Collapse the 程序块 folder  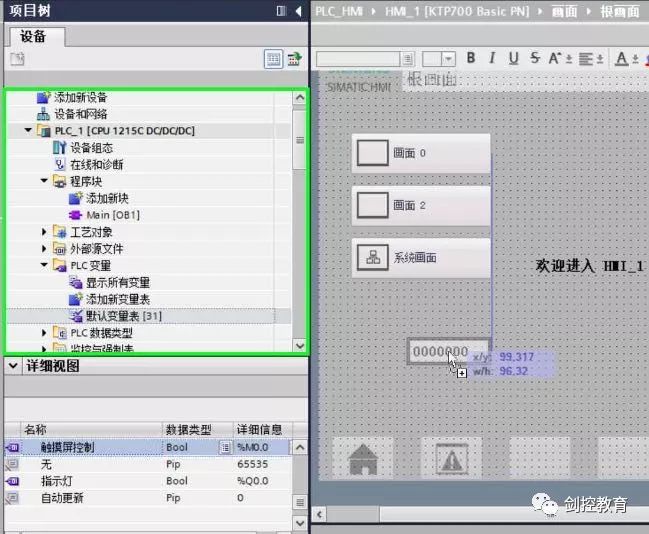[x=44, y=181]
